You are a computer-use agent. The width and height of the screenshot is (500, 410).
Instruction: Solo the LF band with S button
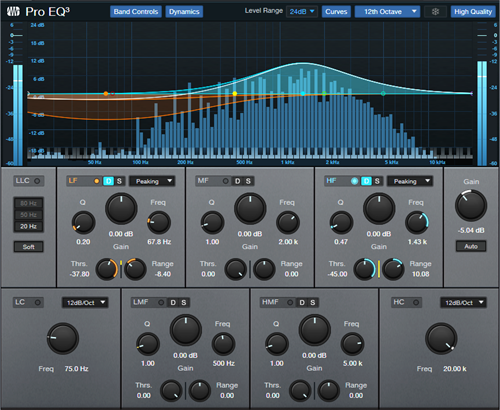point(119,181)
